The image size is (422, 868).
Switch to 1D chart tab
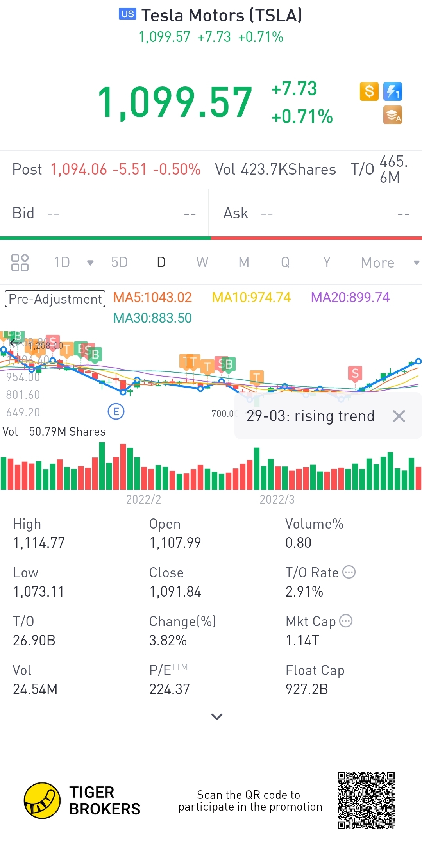pos(62,262)
